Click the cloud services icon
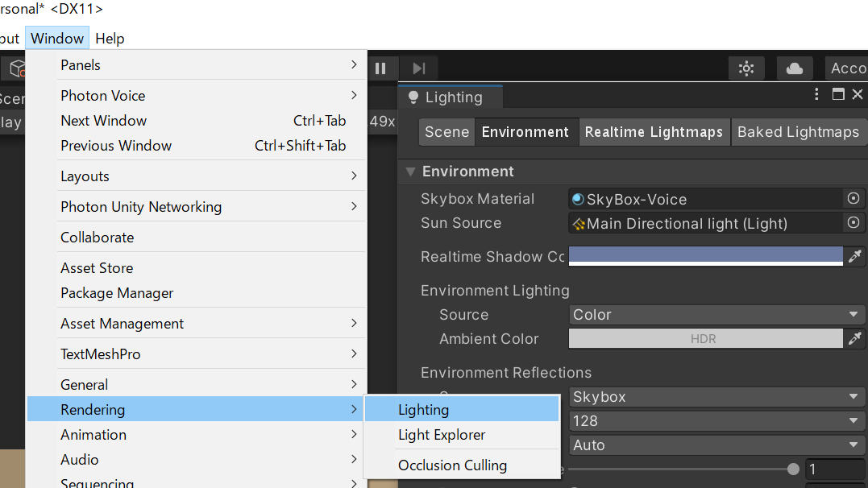 (x=795, y=68)
